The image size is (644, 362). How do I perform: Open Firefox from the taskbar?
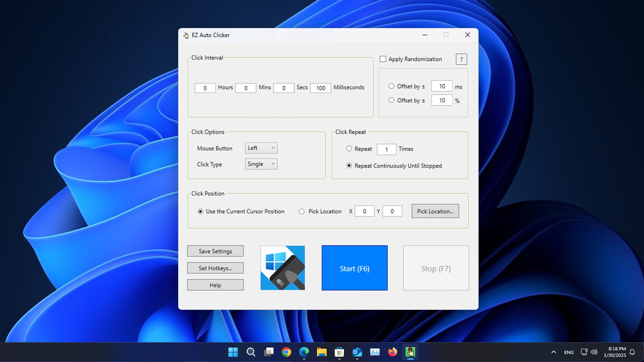click(392, 352)
